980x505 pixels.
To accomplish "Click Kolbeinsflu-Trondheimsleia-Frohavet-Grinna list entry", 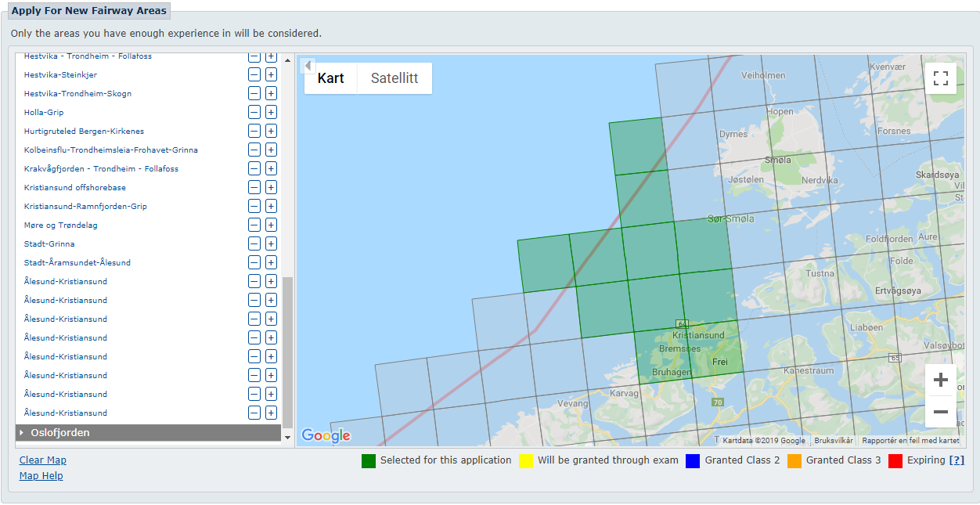I will click(x=111, y=150).
